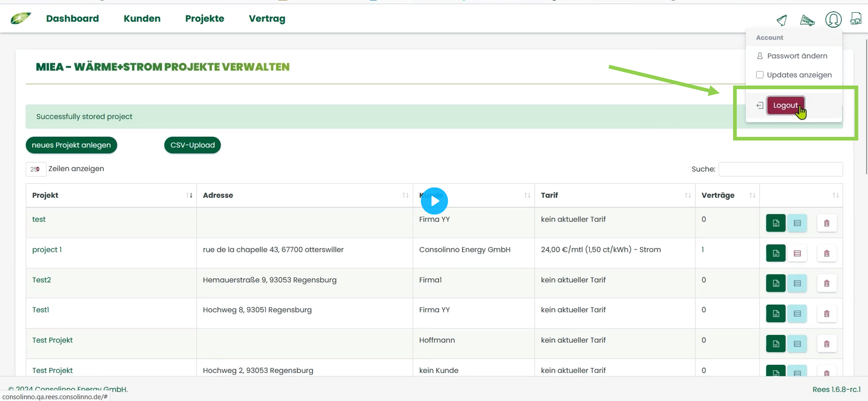
Task: Click the bell notification icon in header
Action: point(782,20)
